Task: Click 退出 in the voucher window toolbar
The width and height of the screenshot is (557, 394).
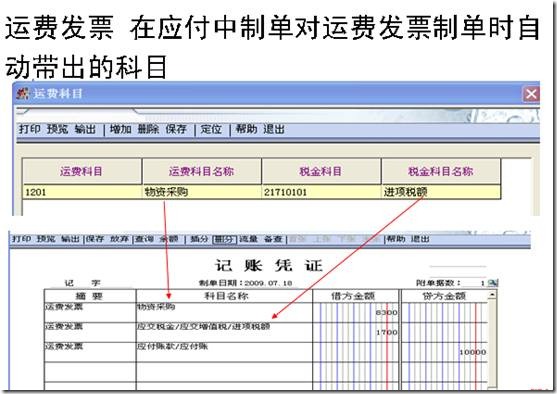Action: click(x=420, y=239)
